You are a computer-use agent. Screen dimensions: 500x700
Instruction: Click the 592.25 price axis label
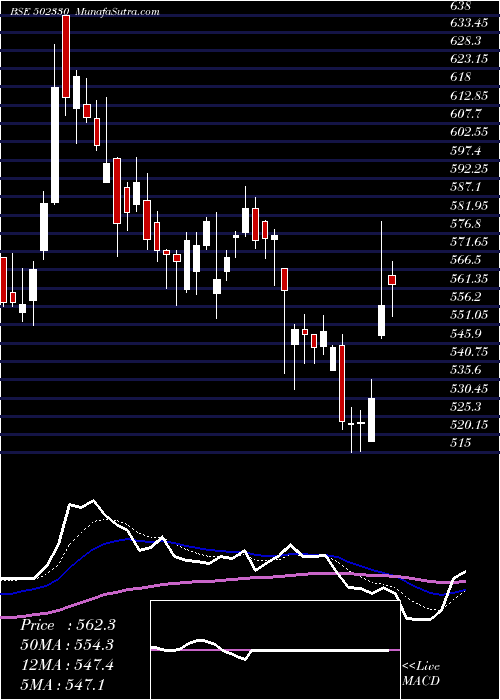tap(468, 168)
